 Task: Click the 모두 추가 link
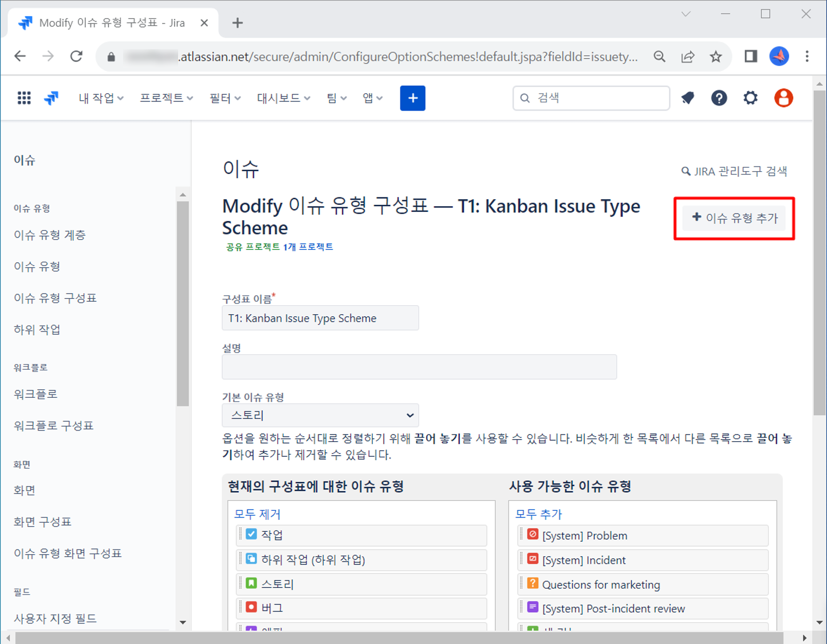[539, 514]
